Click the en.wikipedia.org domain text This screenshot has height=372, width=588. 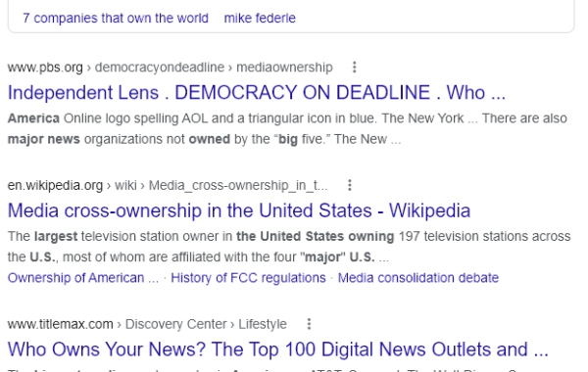[x=55, y=185]
